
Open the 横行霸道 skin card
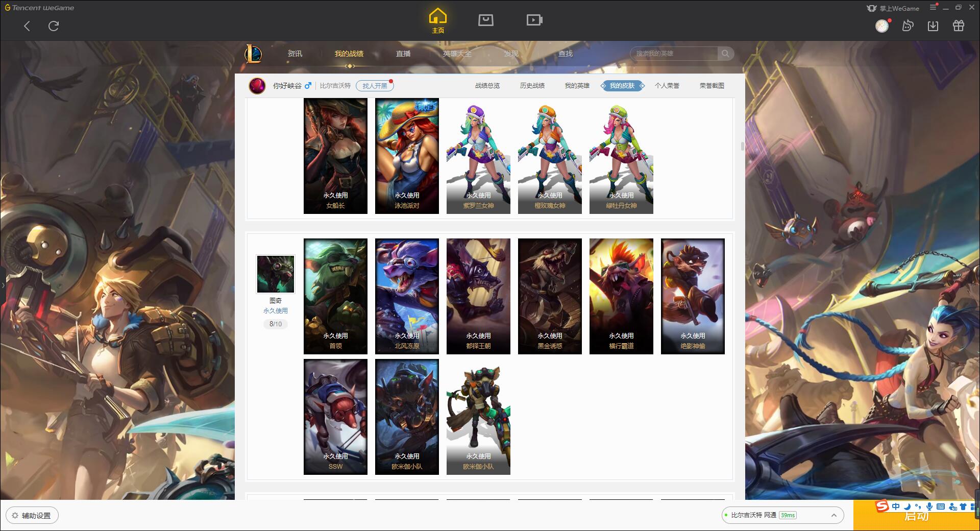[621, 296]
